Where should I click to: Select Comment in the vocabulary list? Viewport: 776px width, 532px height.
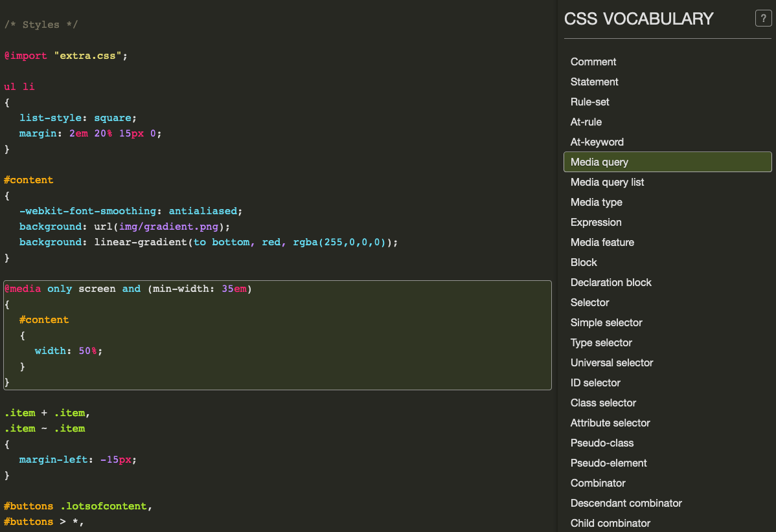(593, 62)
